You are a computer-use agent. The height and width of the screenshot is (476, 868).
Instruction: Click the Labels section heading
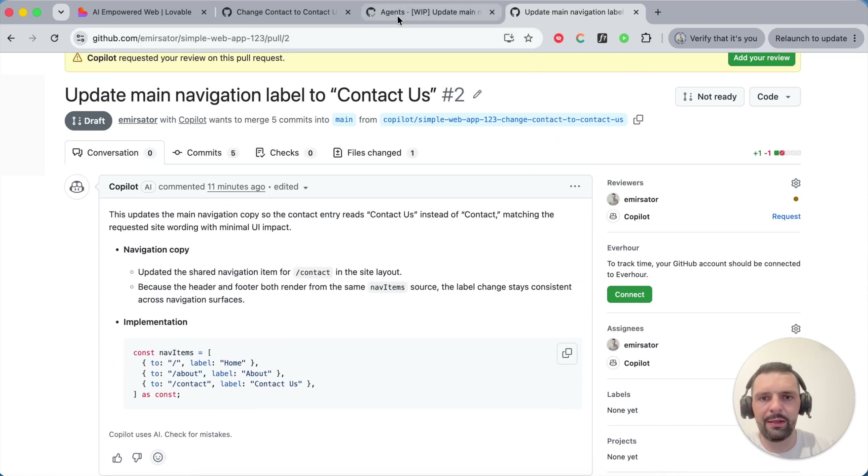tap(619, 394)
